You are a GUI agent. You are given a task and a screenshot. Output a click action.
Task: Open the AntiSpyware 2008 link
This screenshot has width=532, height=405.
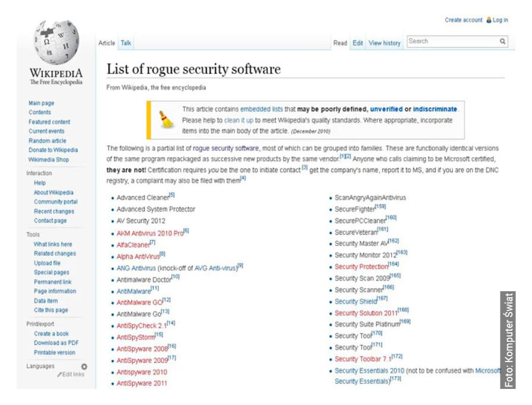click(142, 349)
